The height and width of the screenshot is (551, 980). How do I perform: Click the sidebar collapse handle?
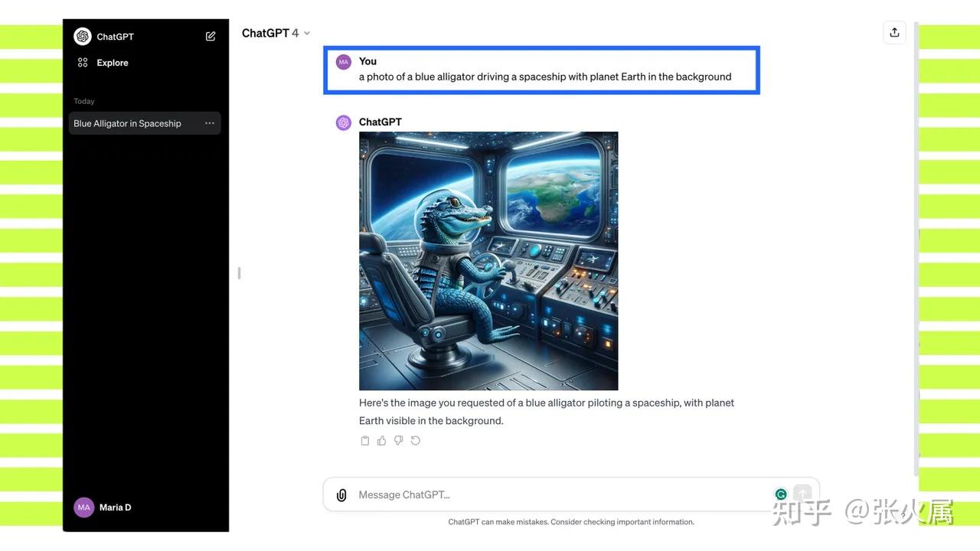click(x=239, y=273)
